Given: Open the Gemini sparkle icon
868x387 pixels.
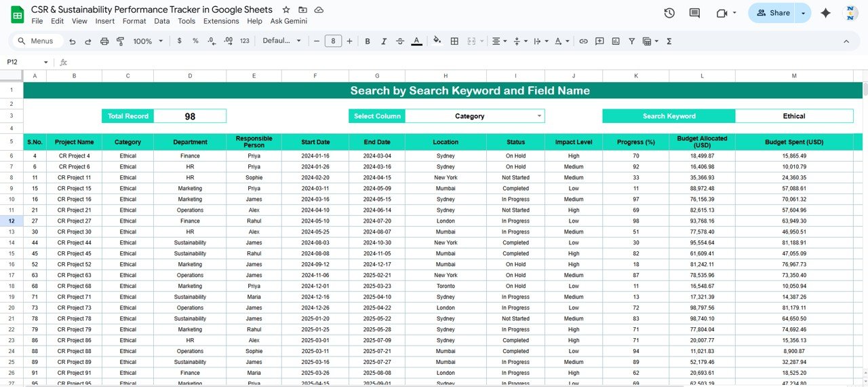Looking at the screenshot, I should pos(825,13).
